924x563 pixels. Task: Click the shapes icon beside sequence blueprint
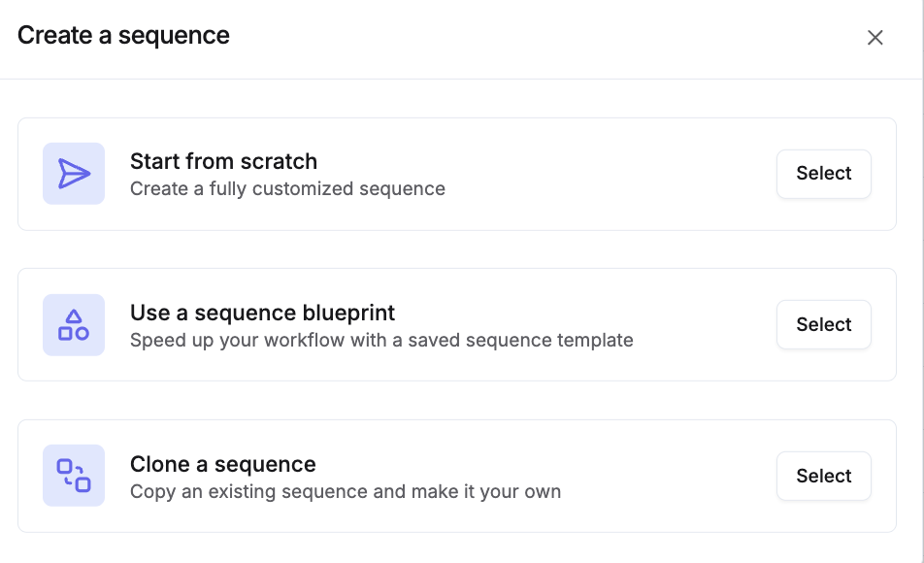click(x=74, y=325)
